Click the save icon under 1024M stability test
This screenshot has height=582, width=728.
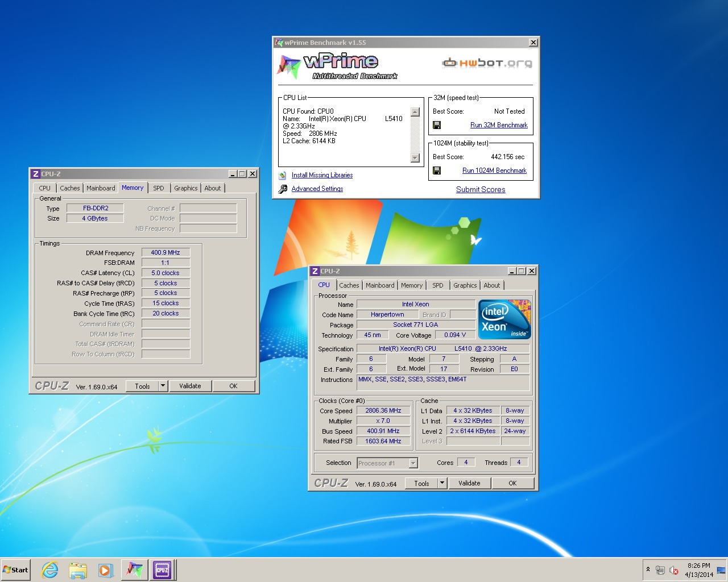[x=437, y=171]
